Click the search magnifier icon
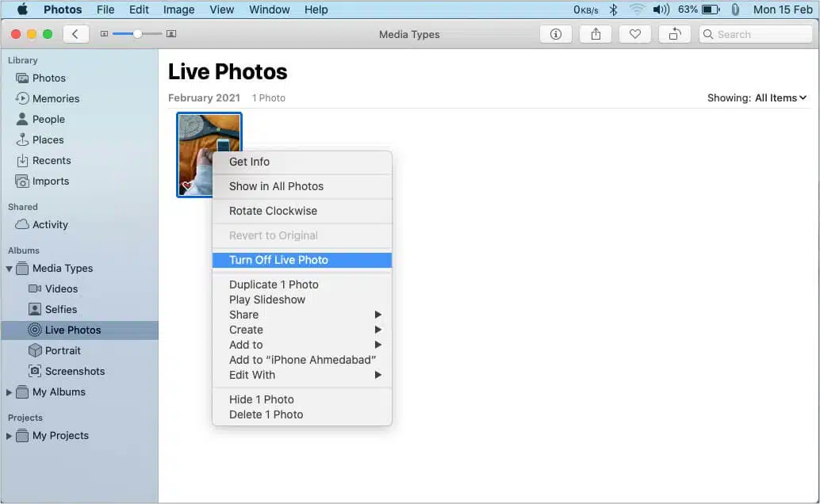This screenshot has height=504, width=820. tap(708, 34)
